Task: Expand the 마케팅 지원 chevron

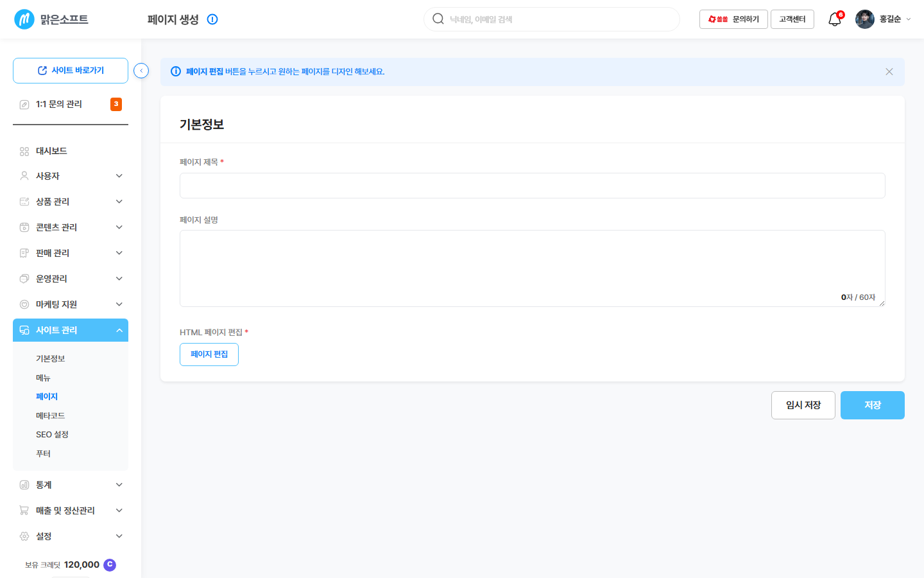Action: 119,304
